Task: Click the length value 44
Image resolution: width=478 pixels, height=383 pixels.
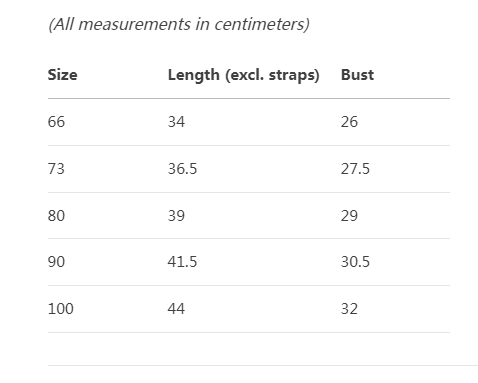Action: tap(176, 309)
